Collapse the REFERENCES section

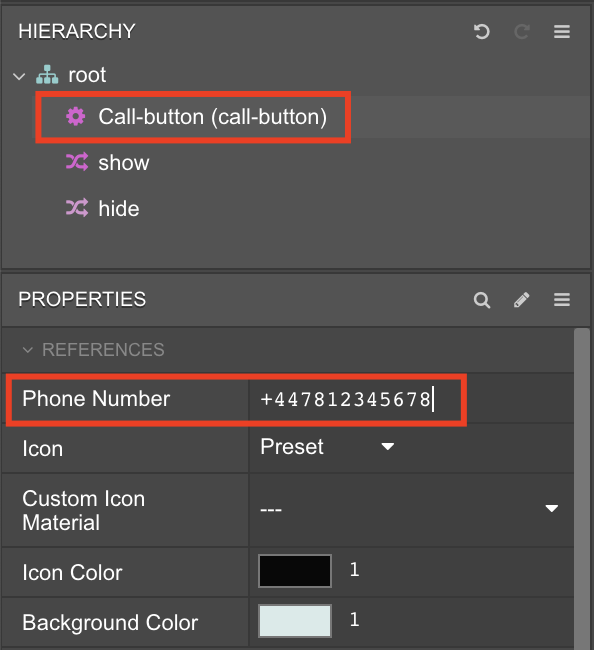tap(28, 350)
